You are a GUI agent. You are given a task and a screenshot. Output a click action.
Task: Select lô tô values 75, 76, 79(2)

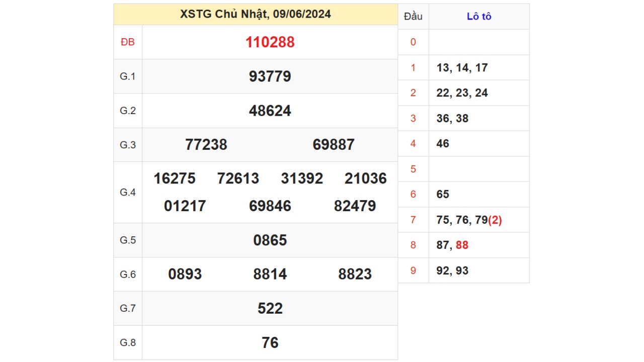[469, 220]
